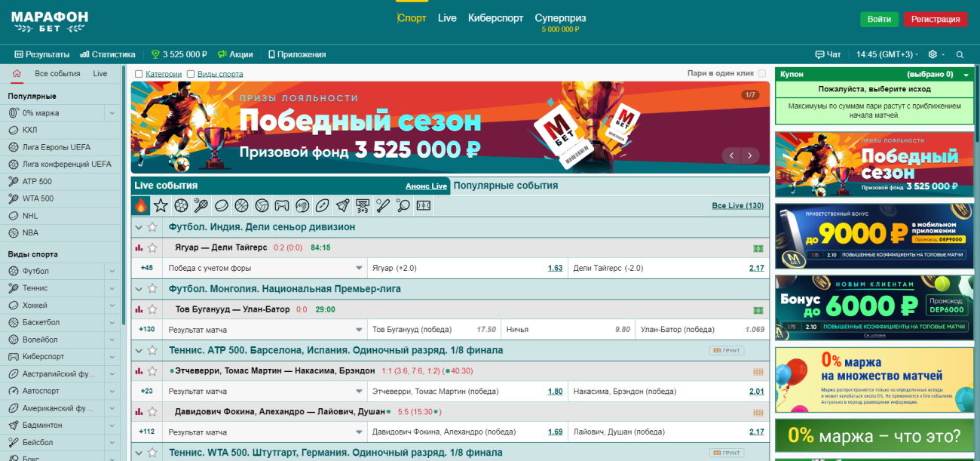
Task: Open the Победа с учетом форы market dropdown
Action: tap(360, 267)
